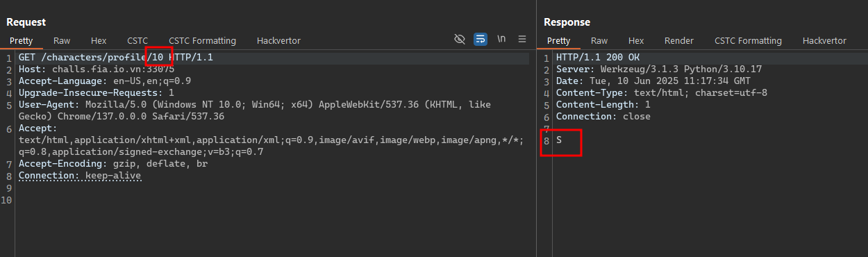
Task: Open the Response Hackvertor tab
Action: coord(824,41)
